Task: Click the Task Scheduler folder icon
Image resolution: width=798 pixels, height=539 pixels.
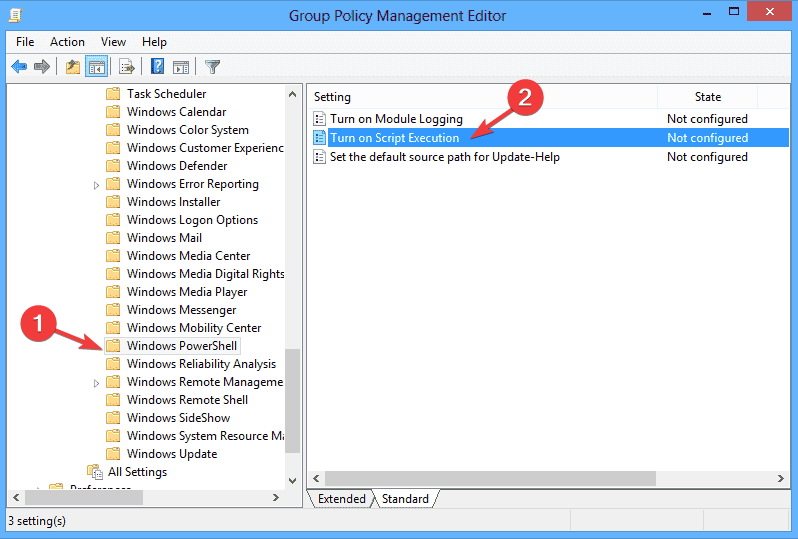Action: pos(113,94)
